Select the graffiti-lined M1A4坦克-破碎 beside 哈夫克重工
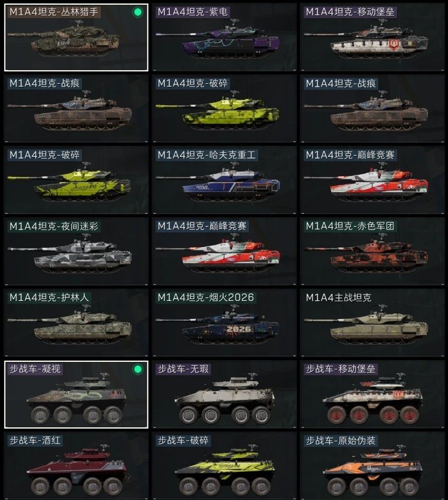This screenshot has height=500, width=448. coord(76,180)
